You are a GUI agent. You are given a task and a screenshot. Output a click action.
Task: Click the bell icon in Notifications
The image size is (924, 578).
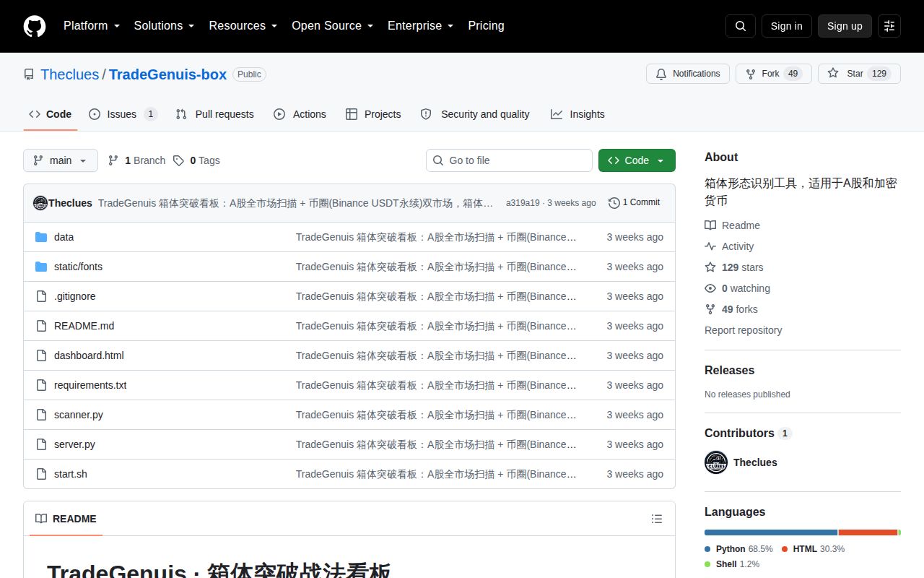(x=661, y=74)
